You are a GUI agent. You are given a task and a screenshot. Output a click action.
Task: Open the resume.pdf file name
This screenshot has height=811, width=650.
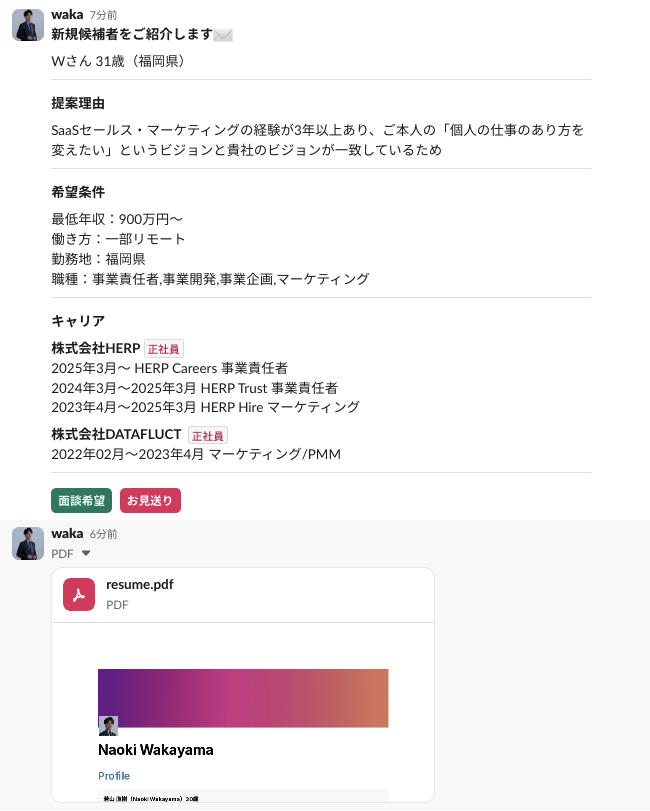pyautogui.click(x=140, y=584)
